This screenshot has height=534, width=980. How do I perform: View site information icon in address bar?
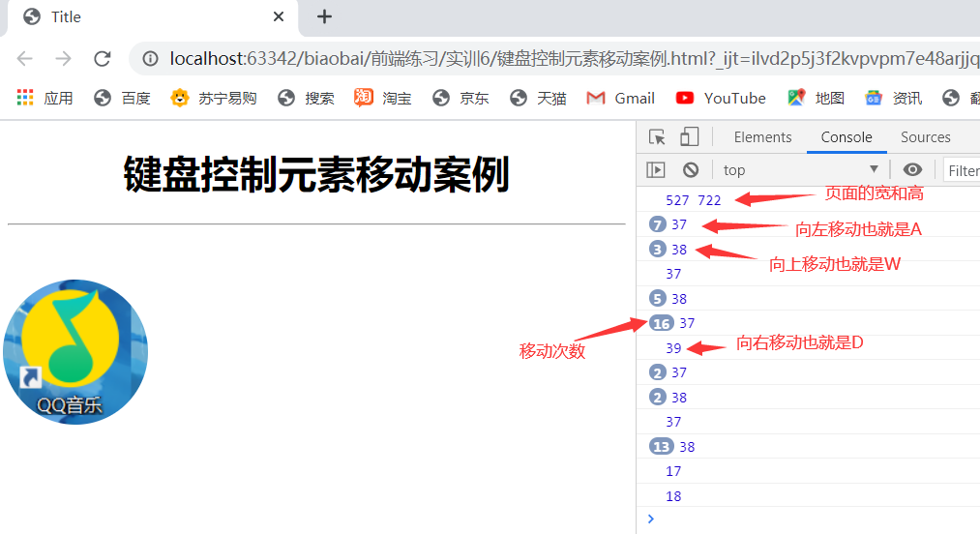tap(150, 59)
